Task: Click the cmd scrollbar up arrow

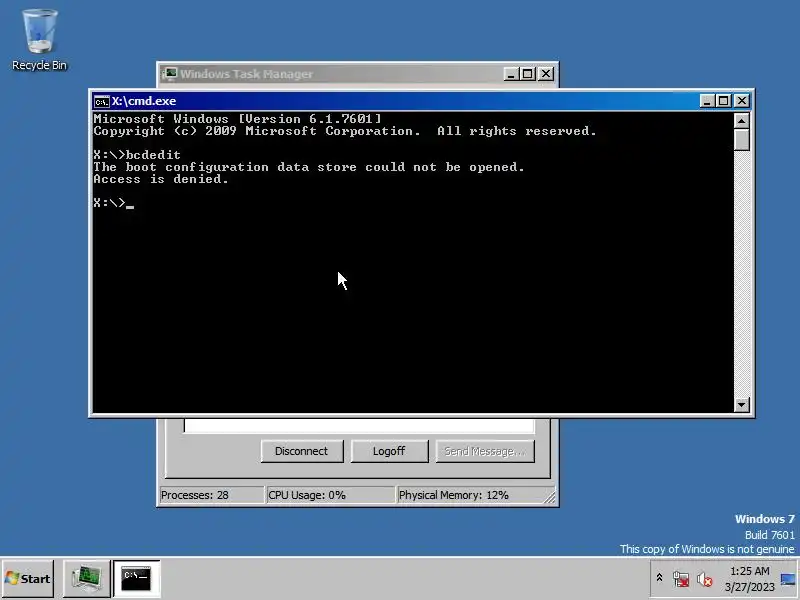Action: pyautogui.click(x=741, y=120)
